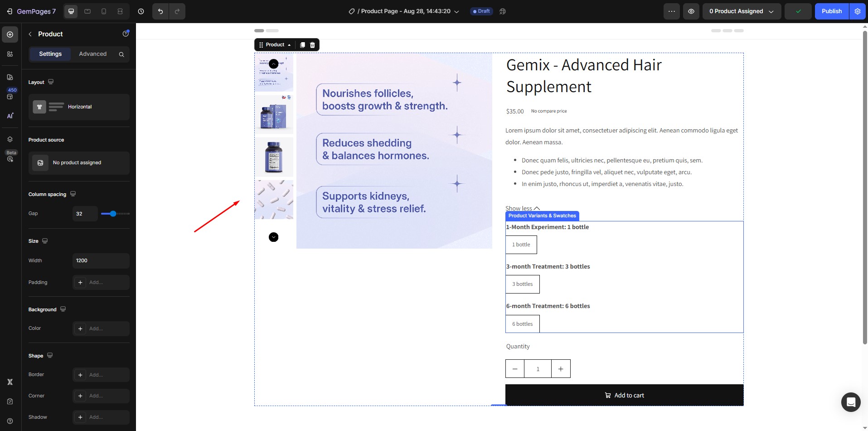Open the apps grid sidebar icon
868x431 pixels.
pyautogui.click(x=10, y=54)
